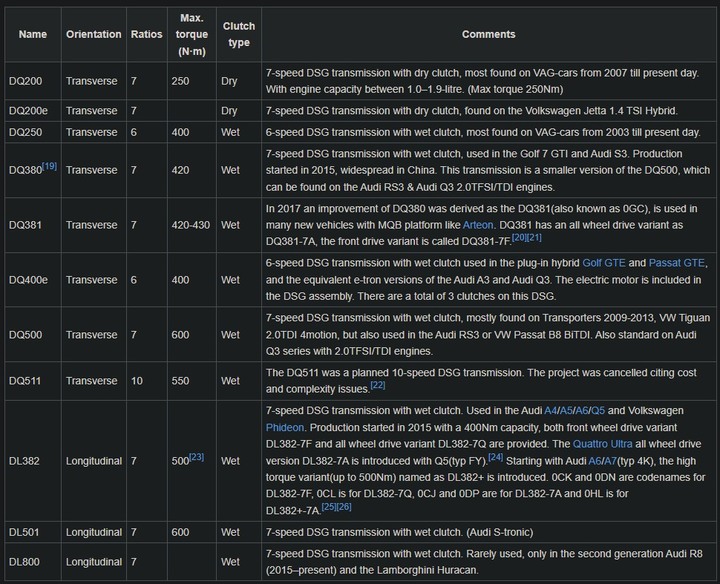The height and width of the screenshot is (584, 720).
Task: Click the Max. torque column header
Action: 192,34
